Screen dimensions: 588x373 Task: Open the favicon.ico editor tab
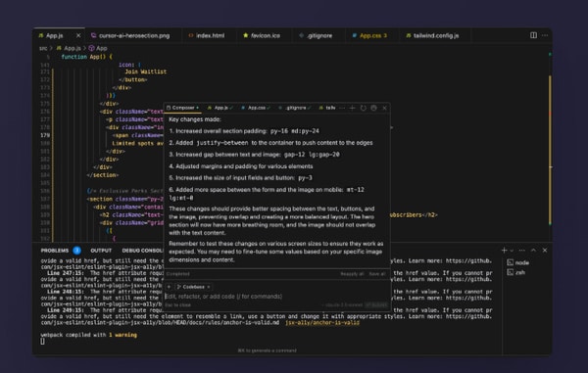[266, 35]
